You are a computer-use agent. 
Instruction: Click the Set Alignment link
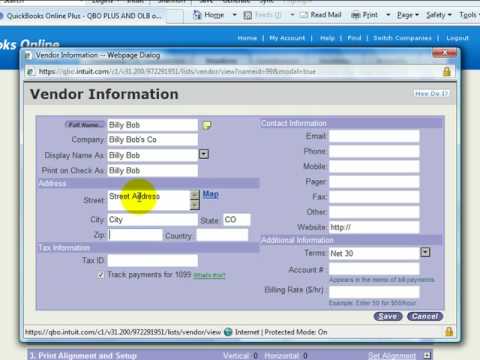(392, 356)
